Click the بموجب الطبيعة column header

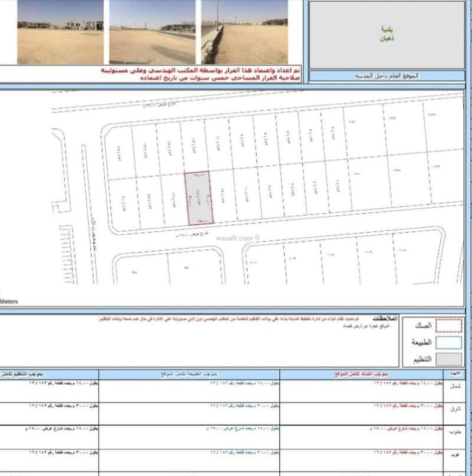point(189,375)
